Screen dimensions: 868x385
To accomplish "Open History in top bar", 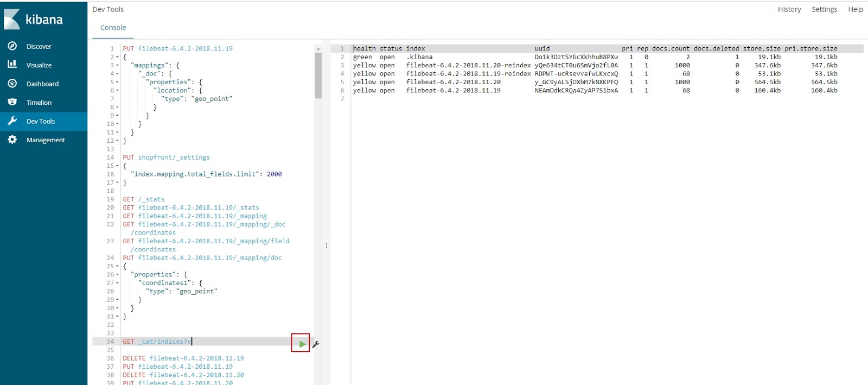I will [x=789, y=9].
